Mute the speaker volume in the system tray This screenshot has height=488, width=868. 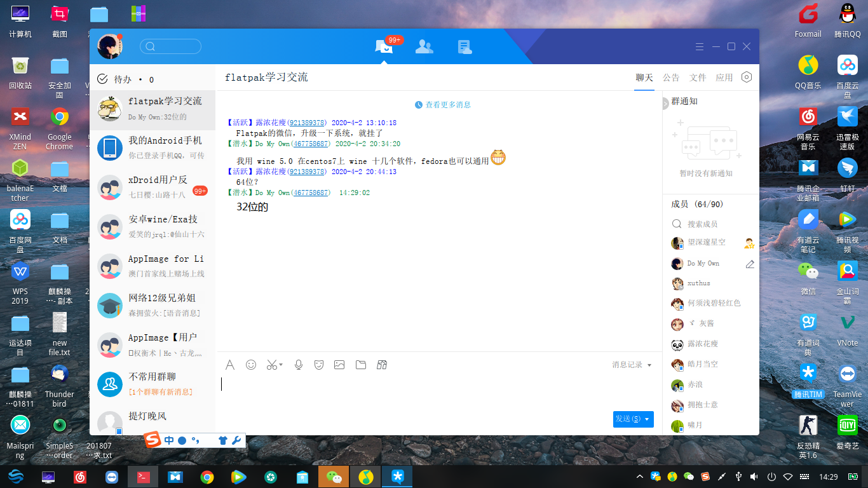754,477
